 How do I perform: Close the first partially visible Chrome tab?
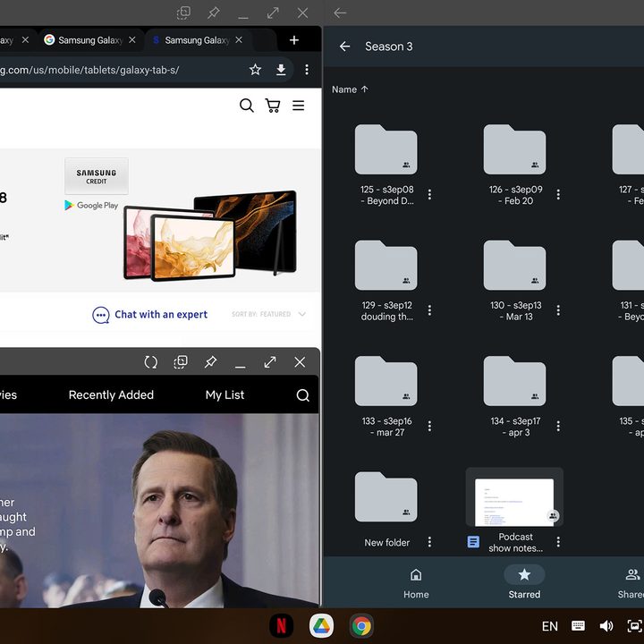tap(25, 40)
